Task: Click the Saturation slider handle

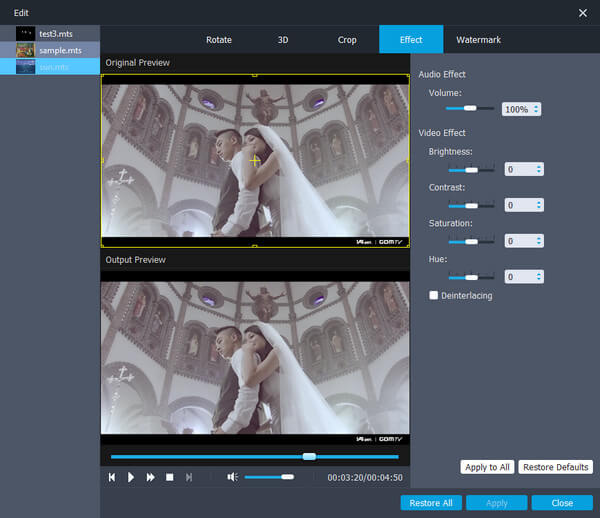Action: click(471, 241)
